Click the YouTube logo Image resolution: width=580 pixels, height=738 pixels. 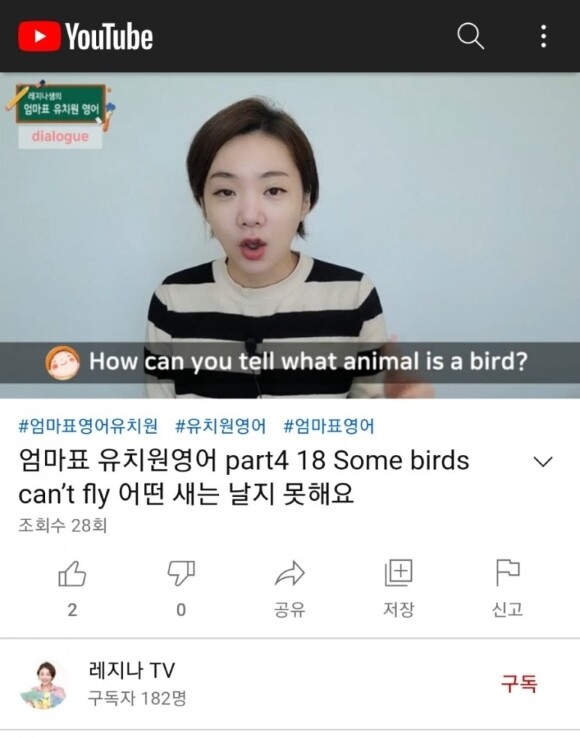point(85,36)
